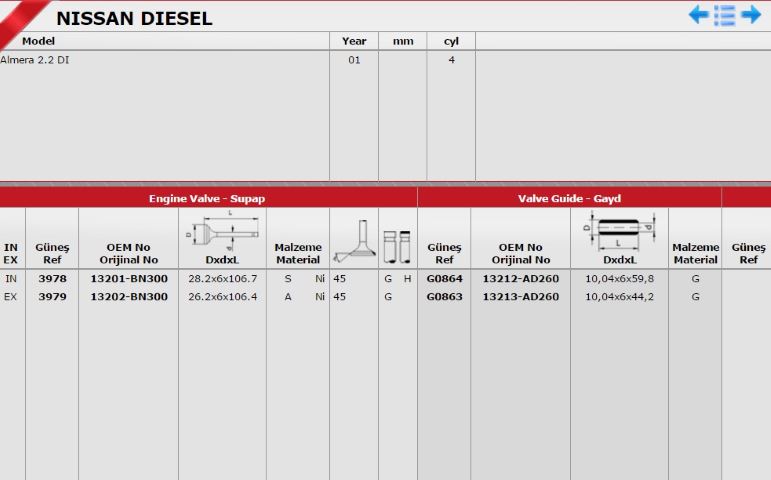This screenshot has width=771, height=480.
Task: Open Güneş ref 3979 exhaust valve
Action: tap(52, 297)
